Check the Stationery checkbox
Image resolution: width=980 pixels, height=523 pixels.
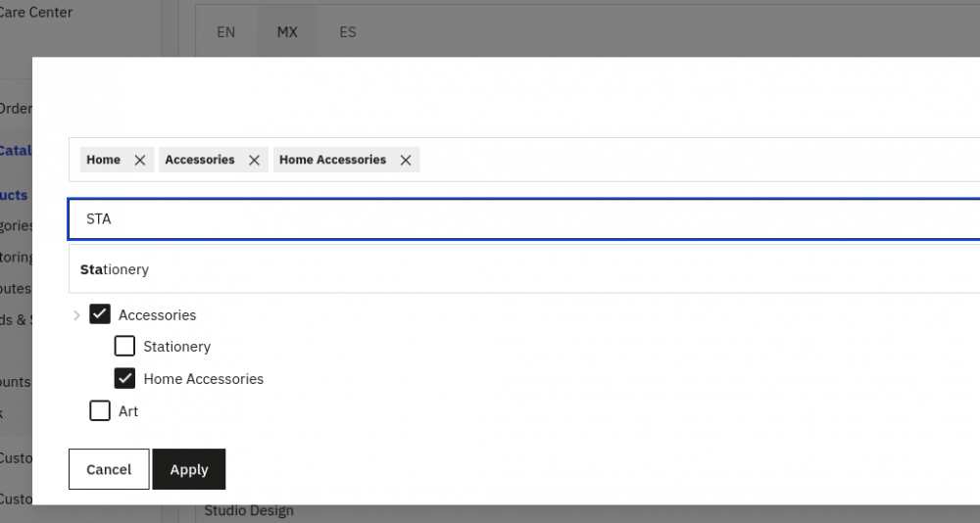tap(124, 346)
